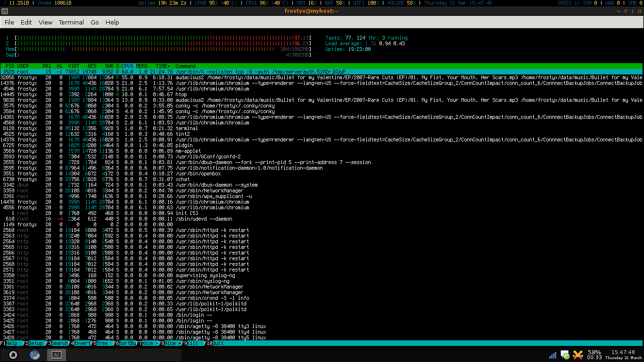The width and height of the screenshot is (644, 362).
Task: Open the View menu
Action: coord(46,22)
